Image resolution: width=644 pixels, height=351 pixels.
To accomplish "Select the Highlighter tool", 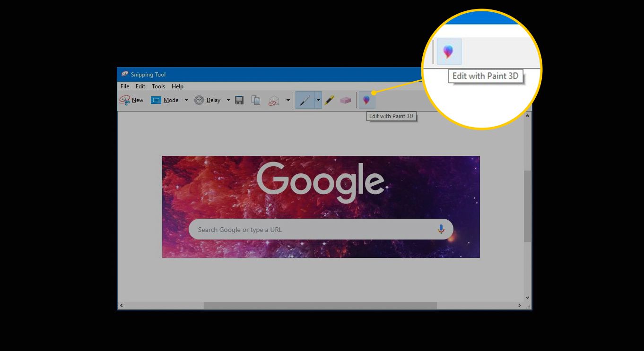I will coord(330,100).
